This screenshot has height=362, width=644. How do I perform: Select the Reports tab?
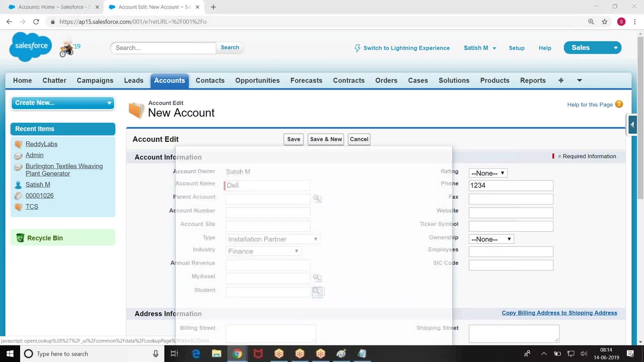click(x=533, y=80)
